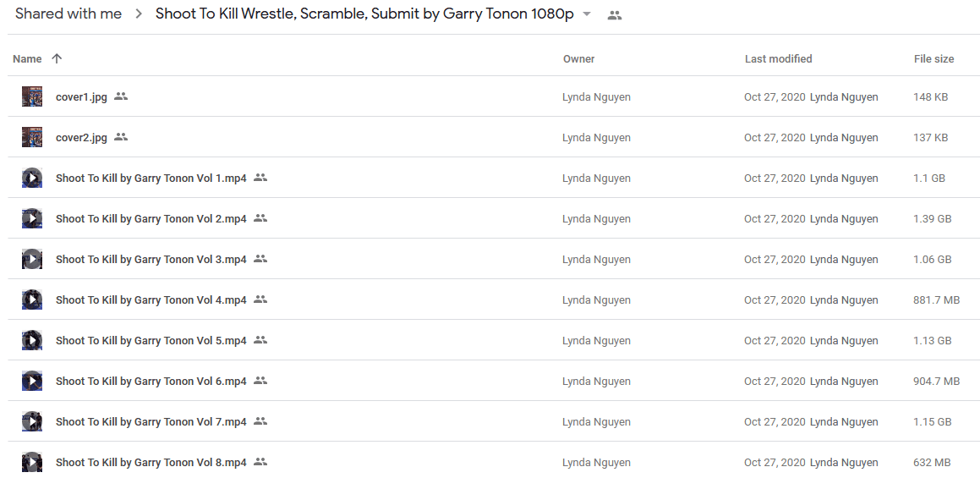
Task: Click video play icon for Vol 6.mp4
Action: (32, 381)
